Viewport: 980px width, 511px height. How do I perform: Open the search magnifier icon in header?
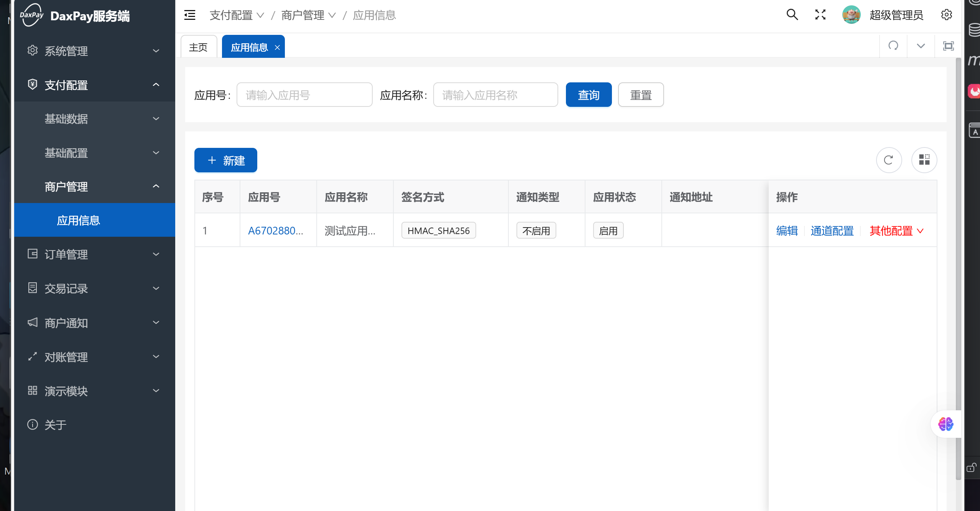click(792, 15)
